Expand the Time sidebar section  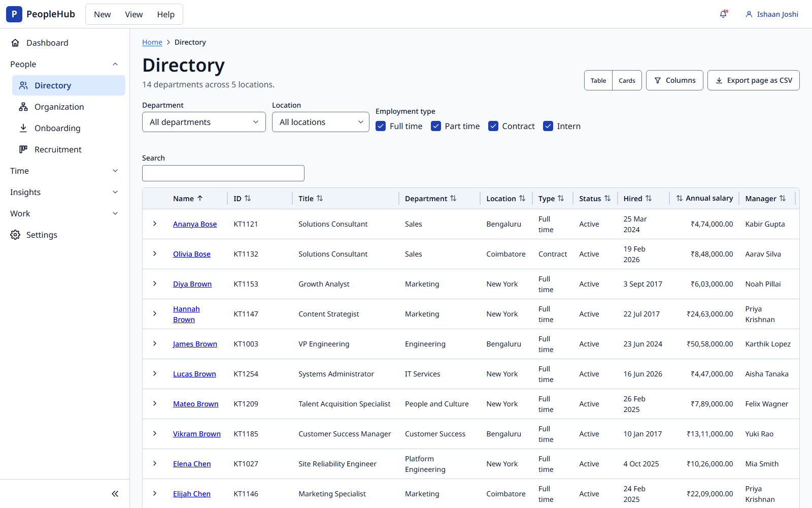click(x=64, y=171)
